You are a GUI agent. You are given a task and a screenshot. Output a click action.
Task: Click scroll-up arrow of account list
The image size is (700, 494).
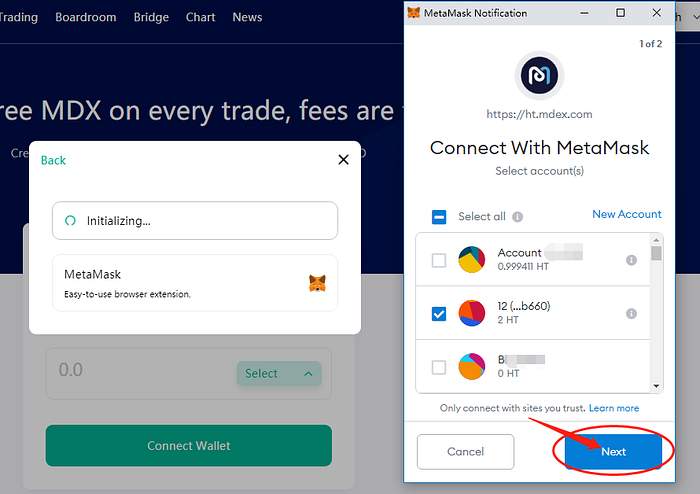(x=656, y=240)
